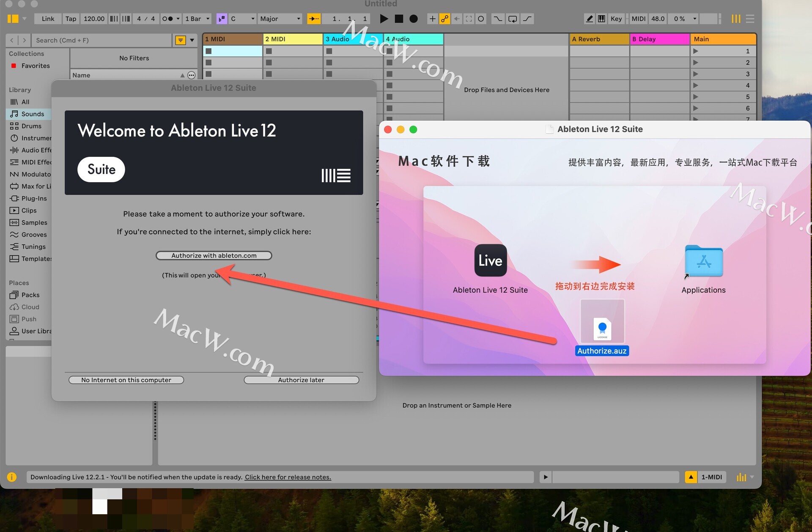The width and height of the screenshot is (812, 532).
Task: Toggle the MIDI arrangement overdub plus icon
Action: tap(432, 19)
